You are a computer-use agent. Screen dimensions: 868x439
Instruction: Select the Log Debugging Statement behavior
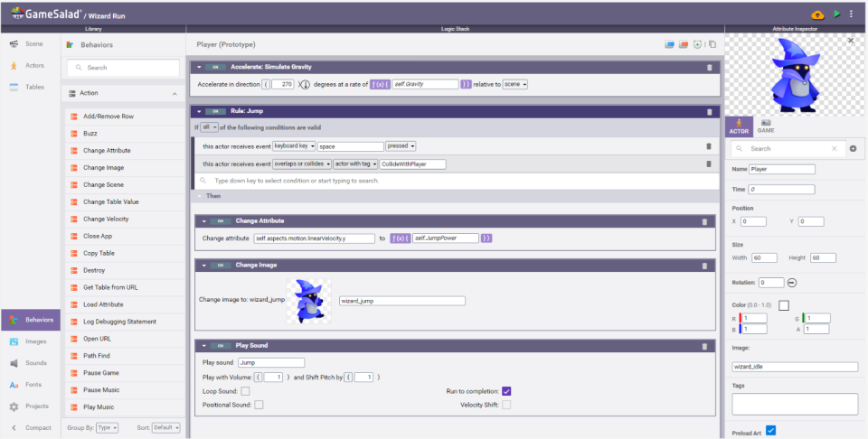coord(124,322)
